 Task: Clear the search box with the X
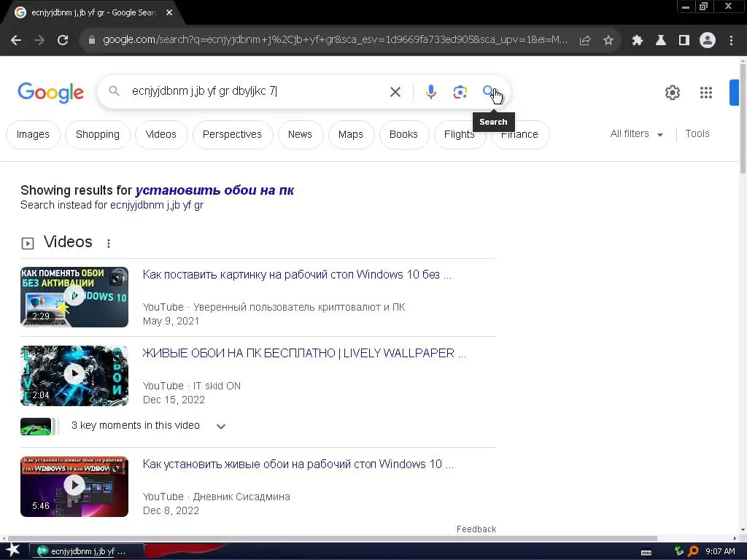[x=395, y=92]
